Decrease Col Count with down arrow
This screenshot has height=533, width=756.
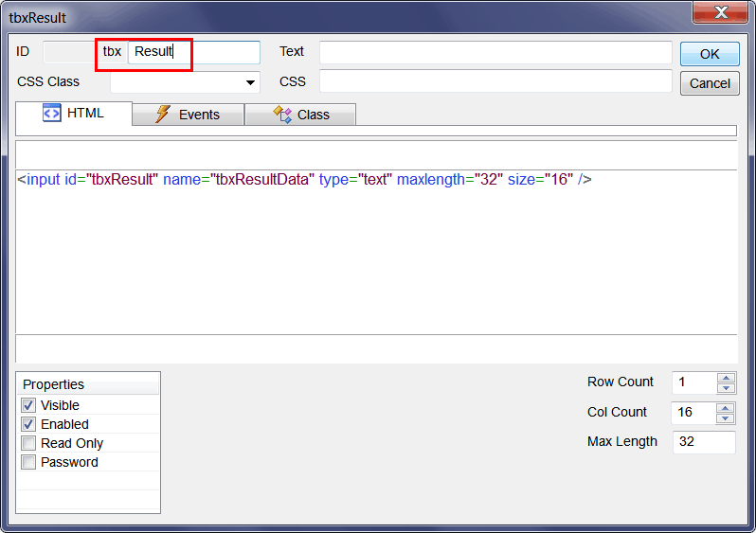click(726, 418)
